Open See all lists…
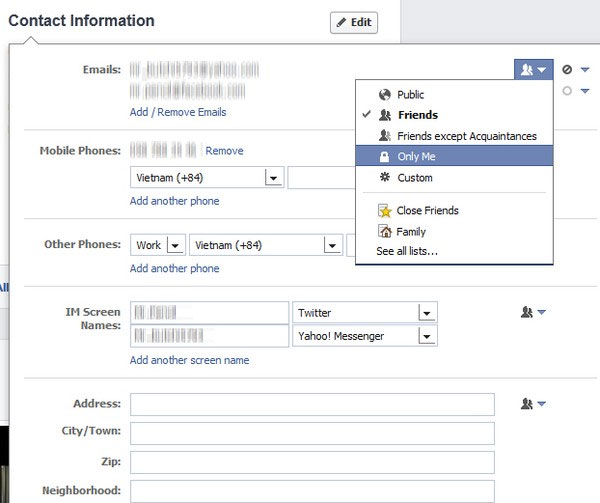This screenshot has width=600, height=503. pos(407,251)
